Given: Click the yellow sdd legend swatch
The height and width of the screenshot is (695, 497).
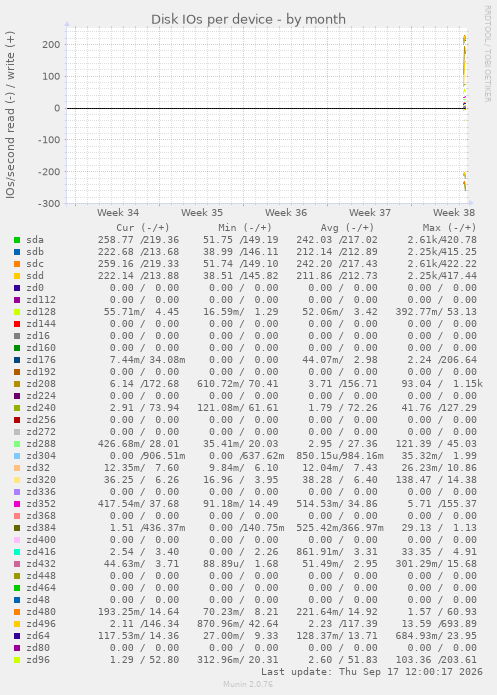Looking at the screenshot, I should pyautogui.click(x=17, y=276).
